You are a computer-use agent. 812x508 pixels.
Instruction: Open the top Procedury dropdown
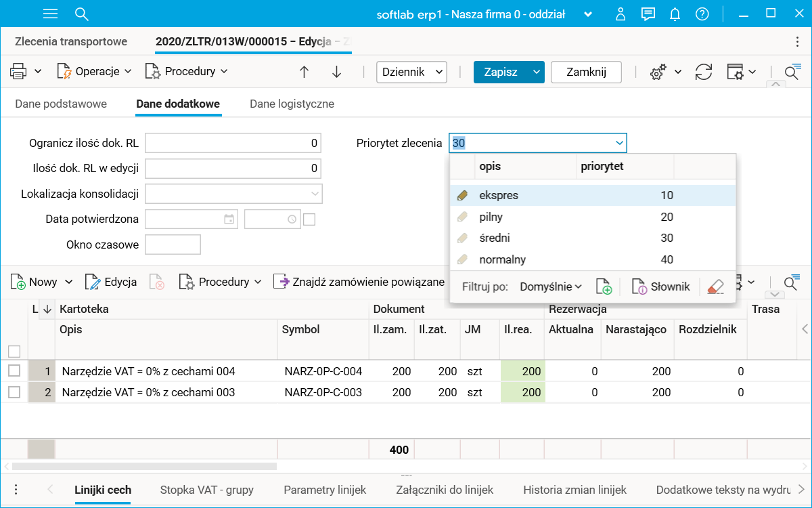pos(187,71)
